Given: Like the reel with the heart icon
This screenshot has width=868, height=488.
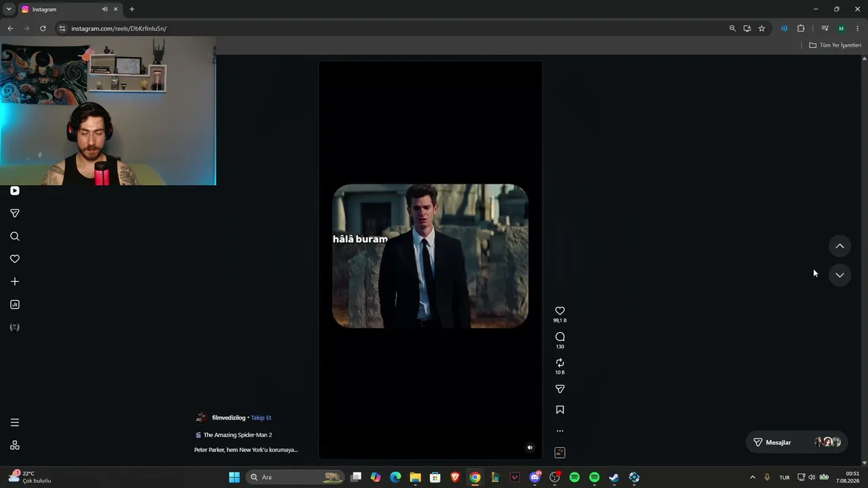Looking at the screenshot, I should (560, 311).
